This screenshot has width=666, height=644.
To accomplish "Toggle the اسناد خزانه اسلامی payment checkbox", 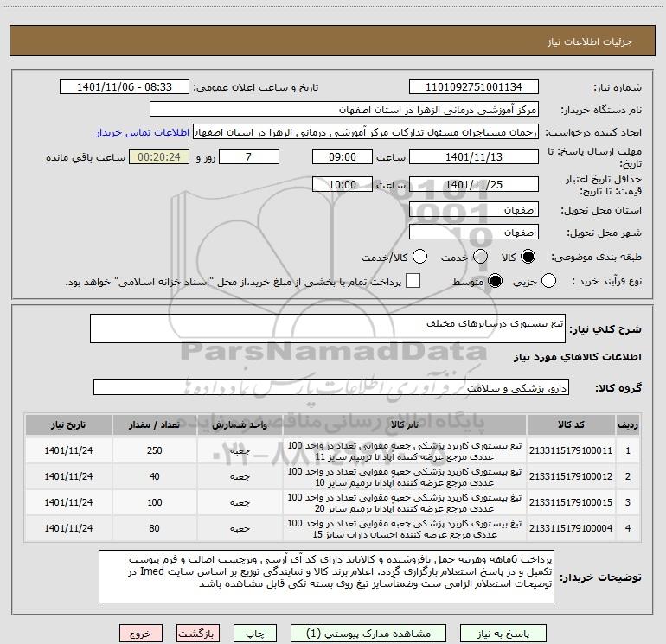I will [x=413, y=281].
